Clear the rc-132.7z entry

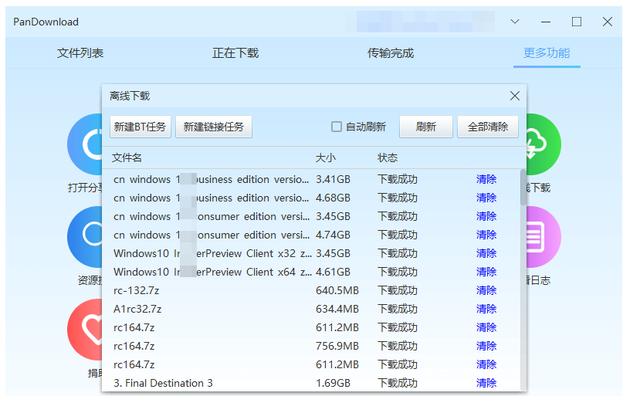(x=486, y=291)
